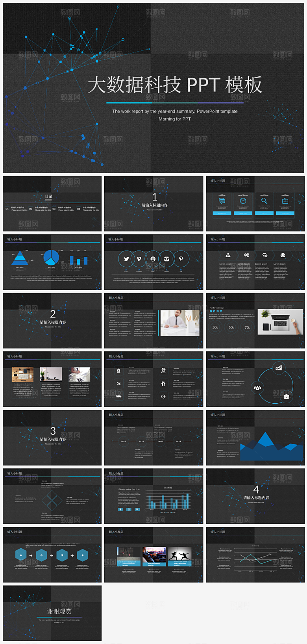The image size is (307, 644).
Task: Click the blue pie chart
Action: click(51, 257)
